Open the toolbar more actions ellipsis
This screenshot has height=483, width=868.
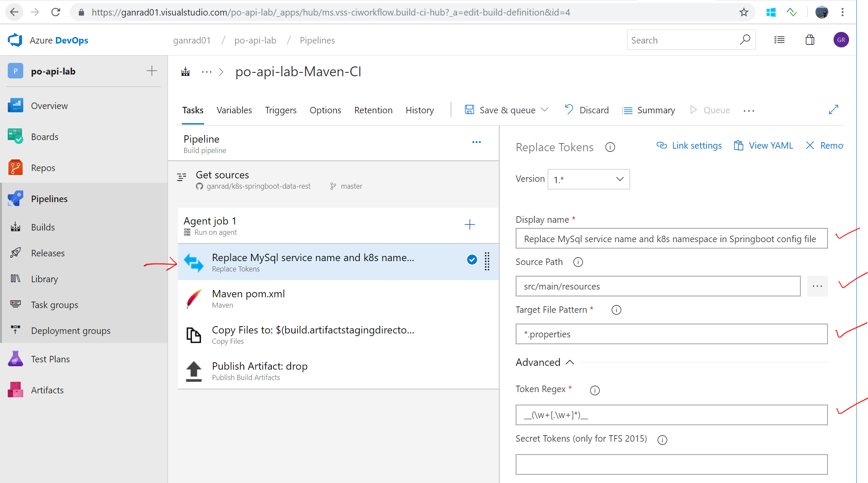point(749,111)
